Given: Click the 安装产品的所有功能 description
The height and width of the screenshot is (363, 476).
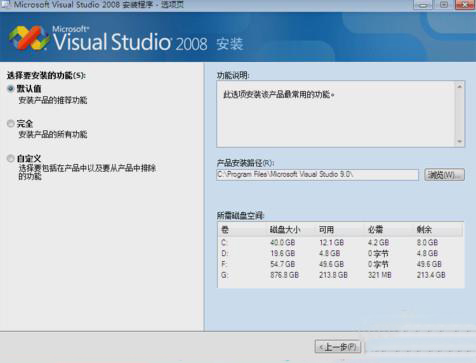Looking at the screenshot, I should tap(53, 134).
